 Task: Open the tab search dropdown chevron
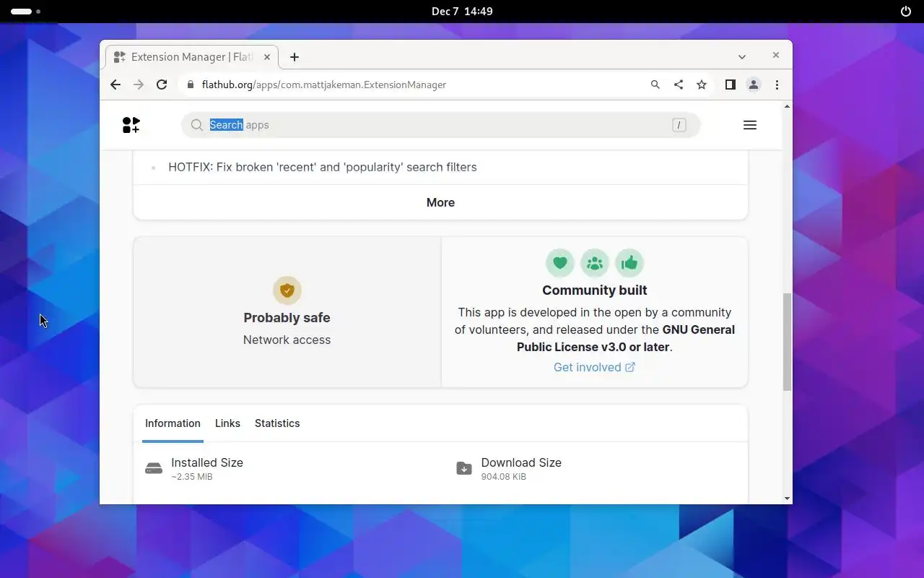click(742, 56)
